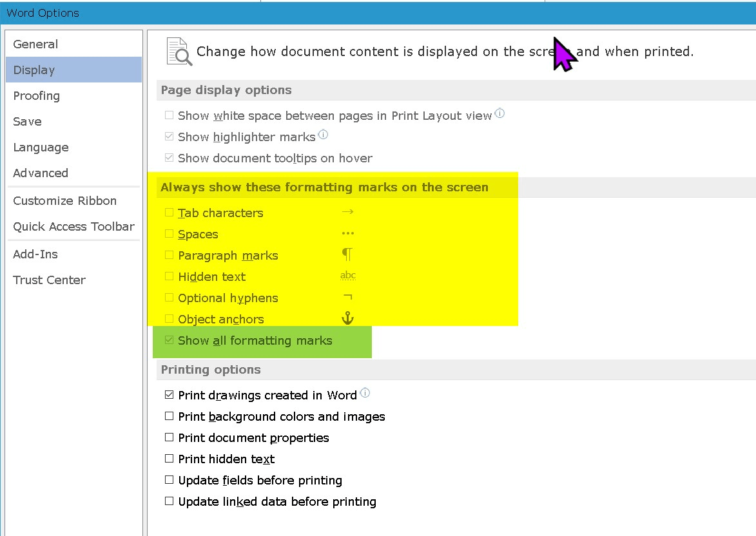
Task: Toggle Print drawings created in Word checkbox
Action: 169,395
